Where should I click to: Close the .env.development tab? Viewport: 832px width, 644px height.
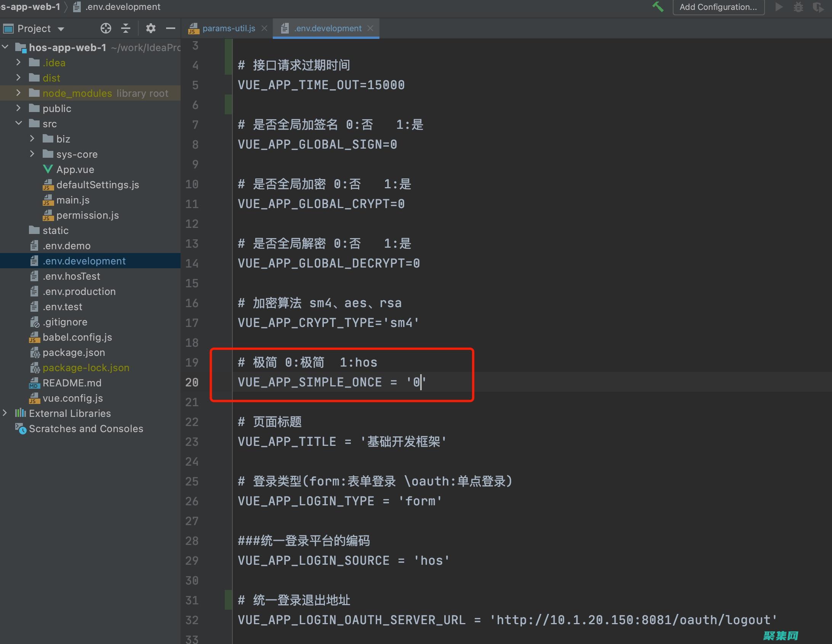370,28
